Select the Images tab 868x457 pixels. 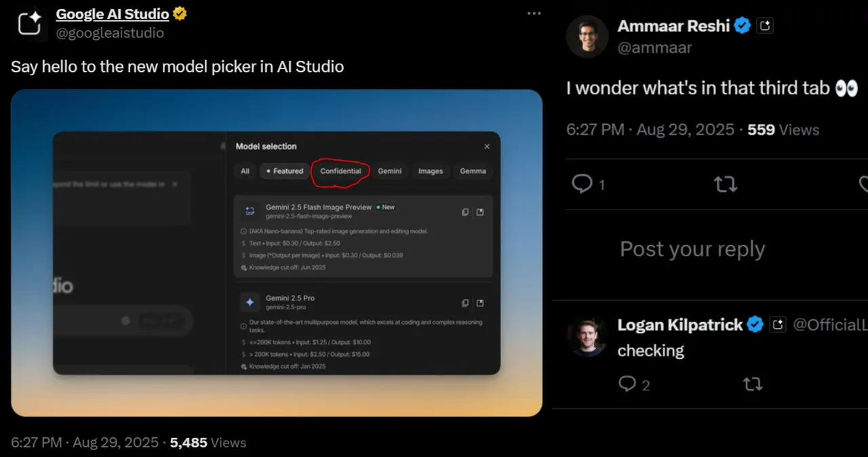pyautogui.click(x=431, y=171)
